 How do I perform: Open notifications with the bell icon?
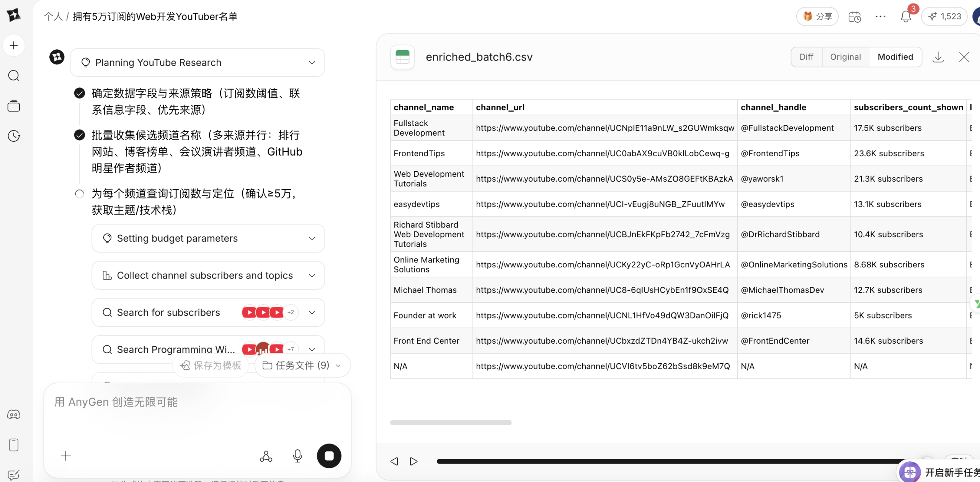click(905, 16)
